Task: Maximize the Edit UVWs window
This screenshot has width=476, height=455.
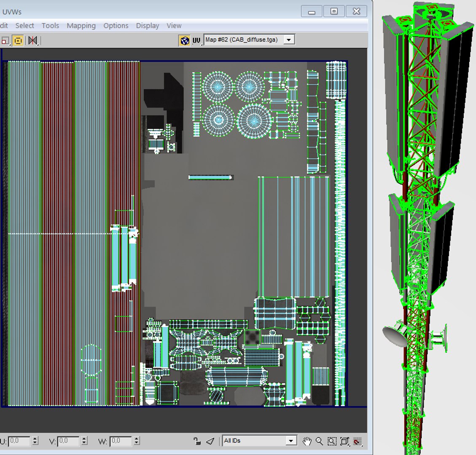Action: pos(334,11)
